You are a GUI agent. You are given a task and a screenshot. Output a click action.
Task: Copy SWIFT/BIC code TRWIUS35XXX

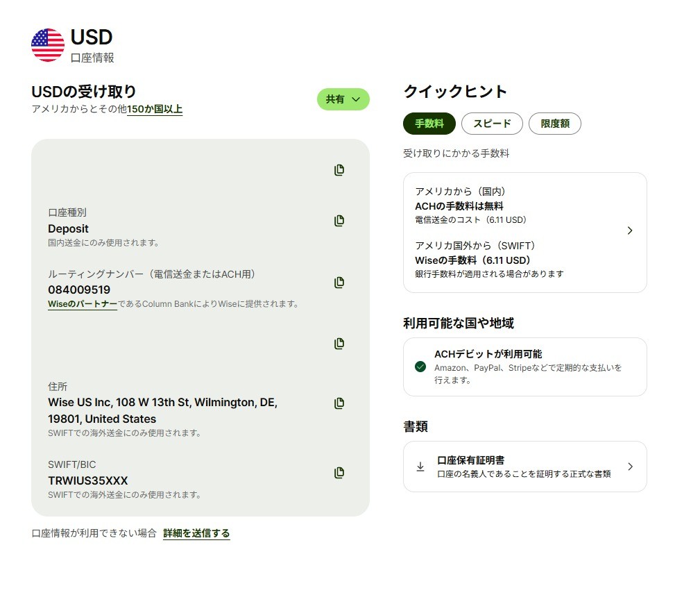tap(339, 472)
